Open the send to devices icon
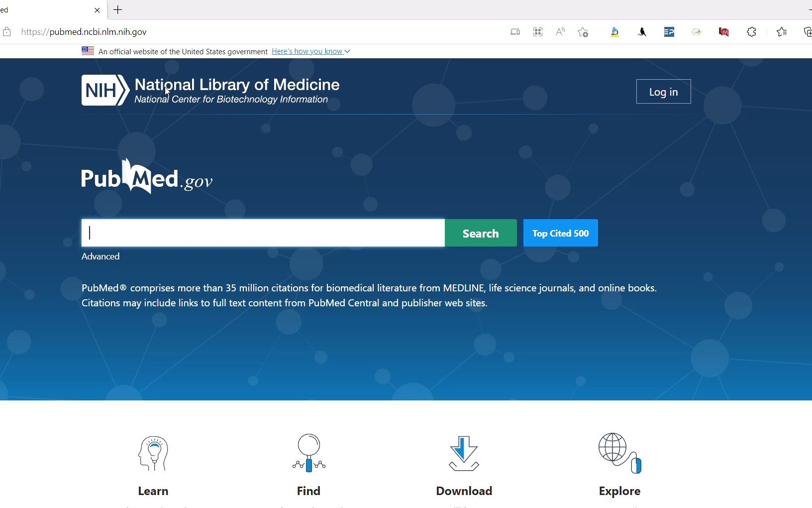The height and width of the screenshot is (508, 812). coord(515,32)
